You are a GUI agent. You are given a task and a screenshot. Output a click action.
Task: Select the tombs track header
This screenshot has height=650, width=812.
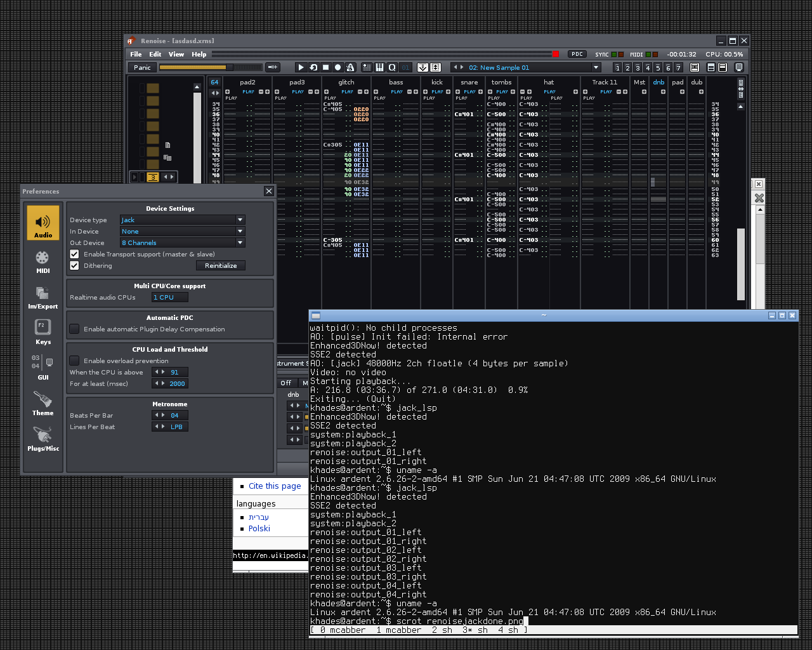501,82
